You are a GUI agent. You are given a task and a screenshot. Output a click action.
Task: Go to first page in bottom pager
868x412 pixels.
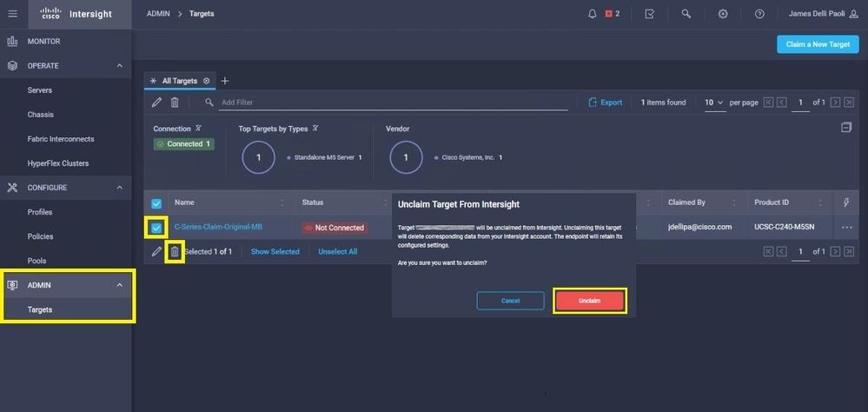pyautogui.click(x=768, y=251)
